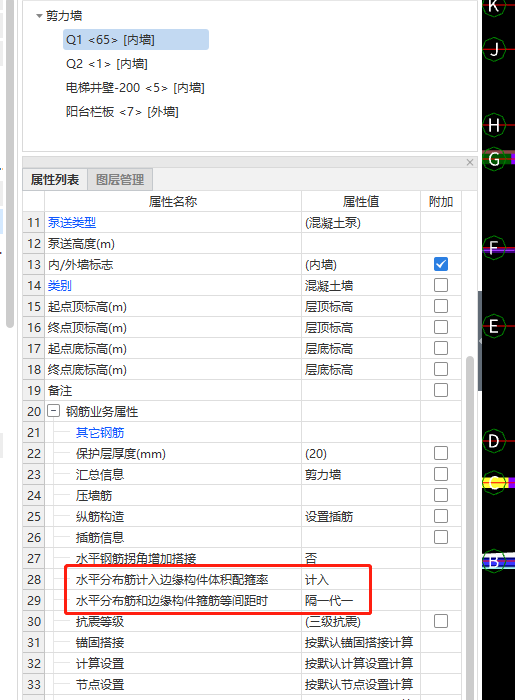Viewport: 515px width, 700px height.
Task: Select Q1 <65> [内墙] component
Action: point(136,40)
